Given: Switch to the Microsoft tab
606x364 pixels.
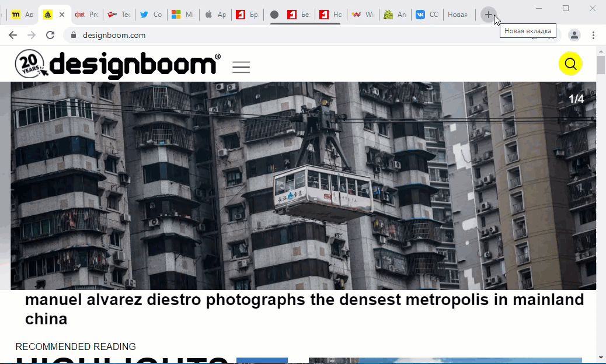Looking at the screenshot, I should [x=183, y=15].
